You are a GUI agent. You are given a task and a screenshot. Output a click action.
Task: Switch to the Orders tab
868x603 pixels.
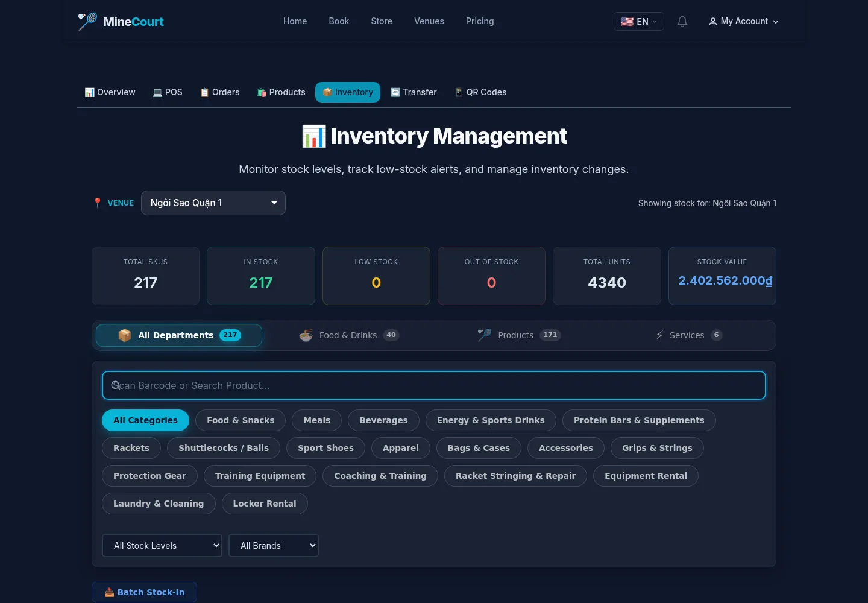[x=220, y=92]
